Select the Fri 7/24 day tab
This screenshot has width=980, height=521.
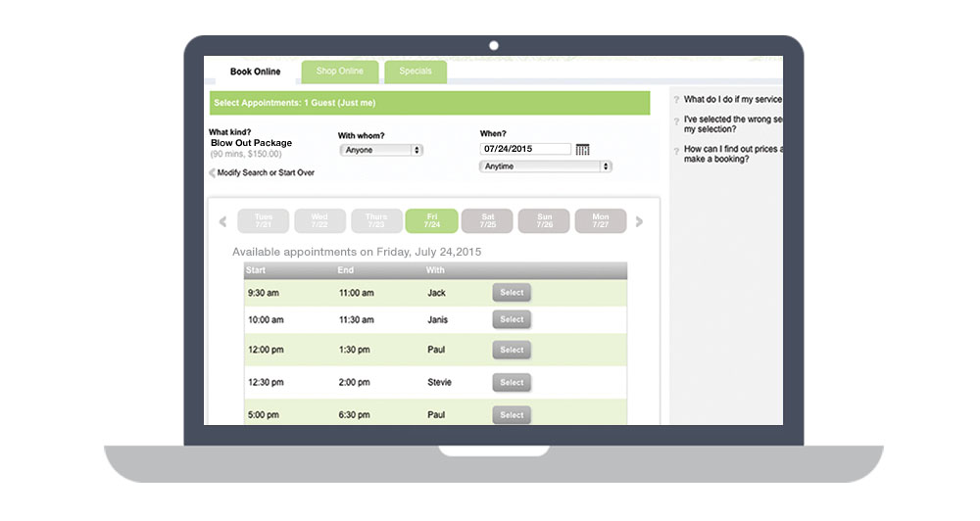pos(432,221)
